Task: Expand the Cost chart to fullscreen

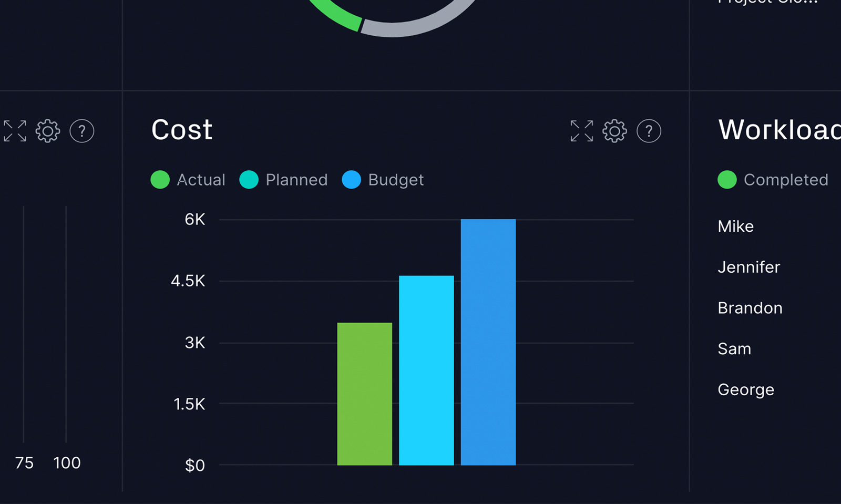Action: point(580,131)
